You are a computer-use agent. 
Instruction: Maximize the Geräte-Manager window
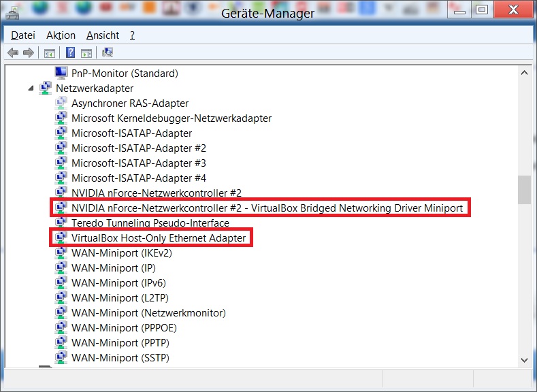tap(481, 10)
